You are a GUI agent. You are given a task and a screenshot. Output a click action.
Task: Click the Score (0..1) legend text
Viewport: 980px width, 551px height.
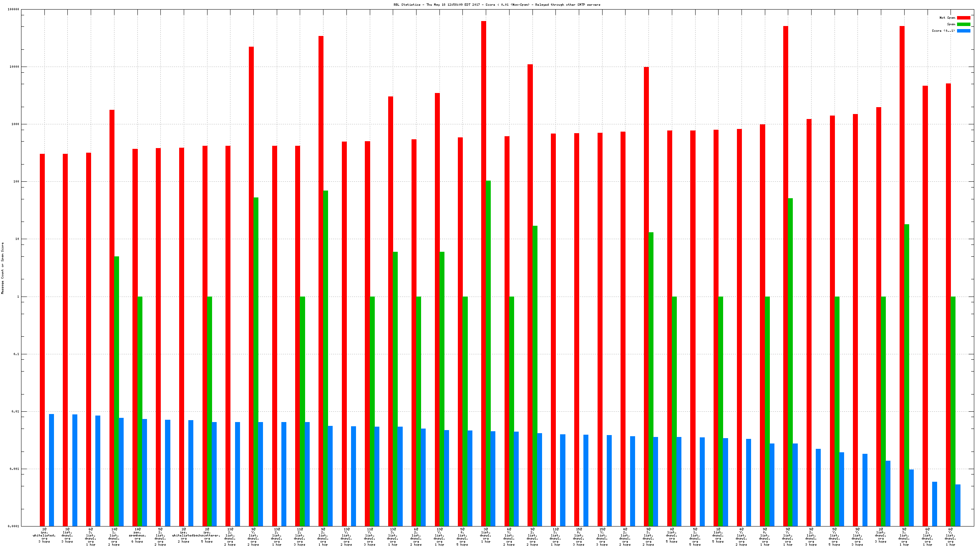click(943, 31)
